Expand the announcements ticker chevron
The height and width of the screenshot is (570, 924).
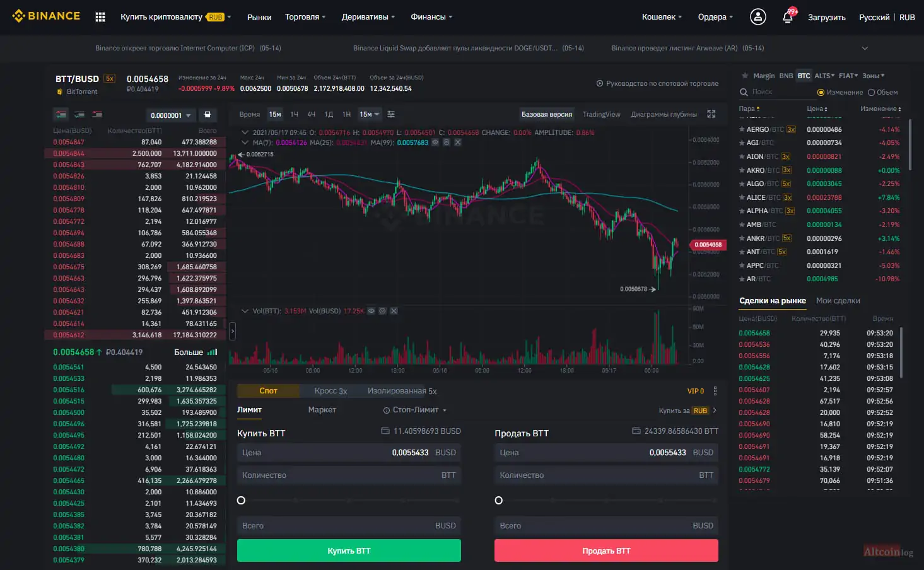point(865,49)
